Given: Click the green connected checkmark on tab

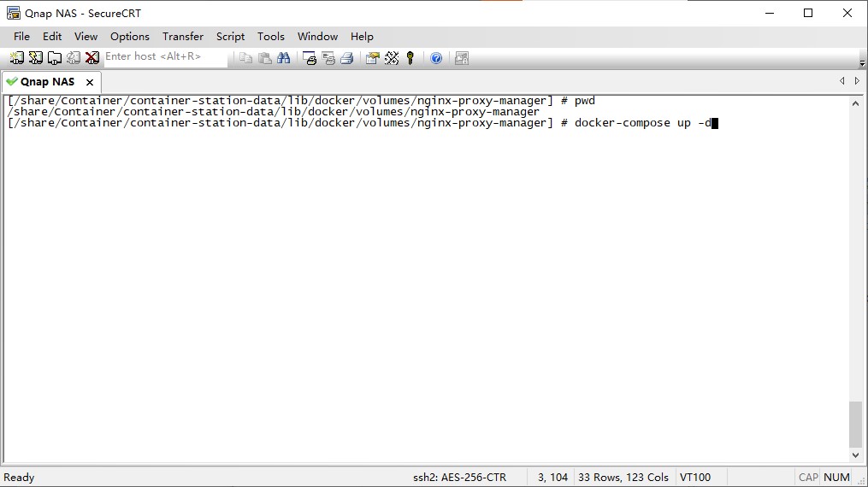Looking at the screenshot, I should click(12, 82).
